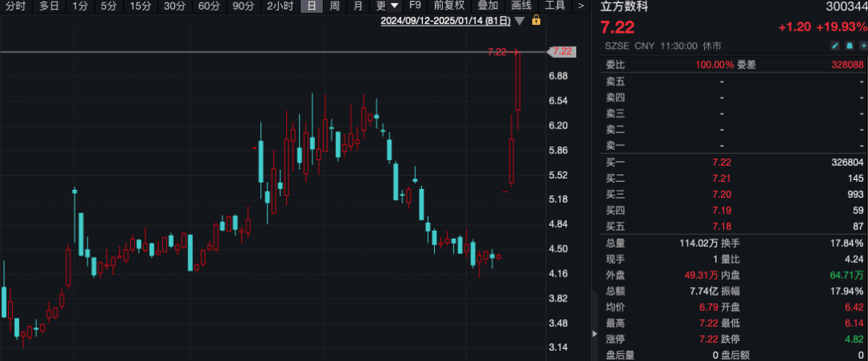Select the 月 monthly chart period
The width and height of the screenshot is (868, 361).
[357, 6]
